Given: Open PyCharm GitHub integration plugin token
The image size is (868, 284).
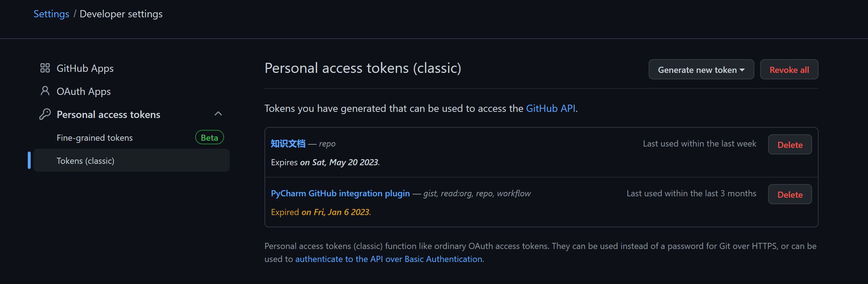Looking at the screenshot, I should point(340,193).
